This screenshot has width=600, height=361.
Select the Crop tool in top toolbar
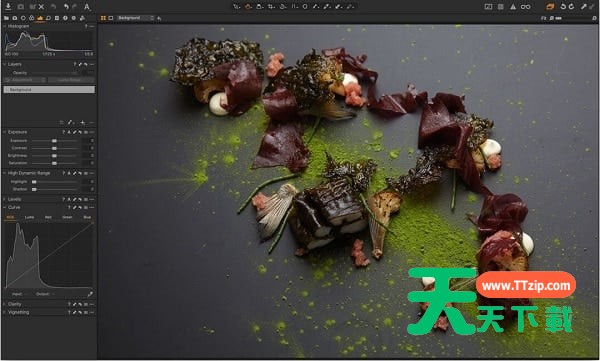tap(271, 7)
